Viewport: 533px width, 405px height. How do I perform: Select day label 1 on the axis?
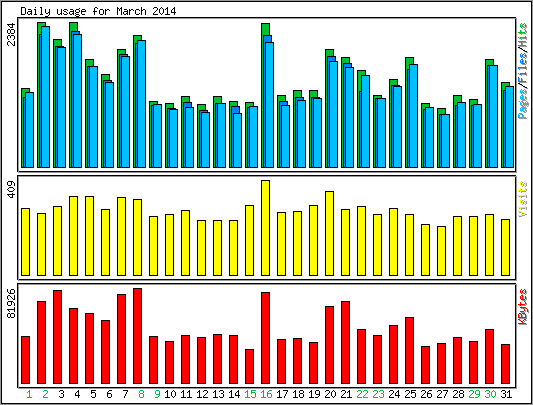click(x=29, y=394)
